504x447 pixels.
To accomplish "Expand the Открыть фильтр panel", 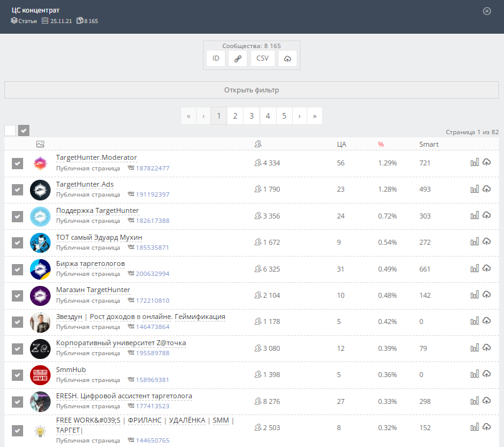I will pos(252,90).
